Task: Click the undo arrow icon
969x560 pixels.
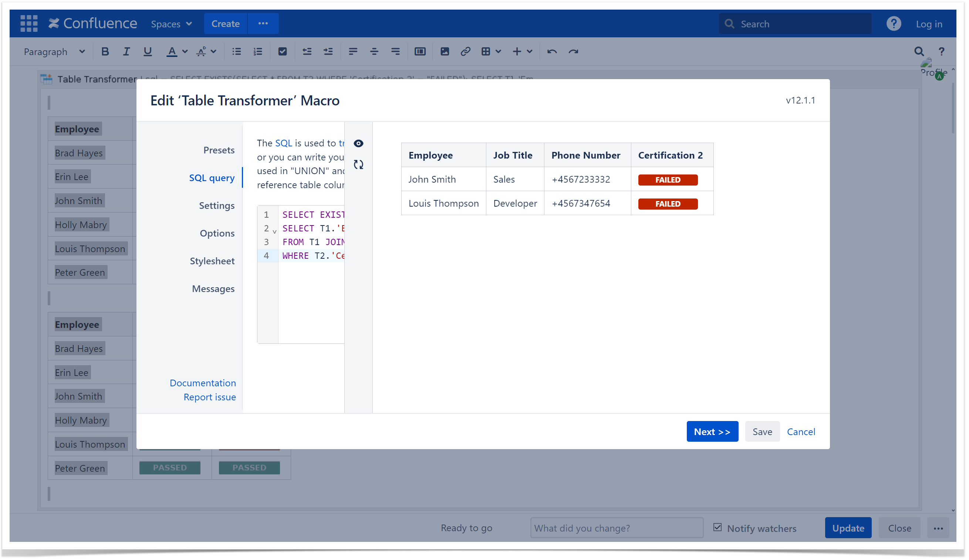Action: [552, 51]
